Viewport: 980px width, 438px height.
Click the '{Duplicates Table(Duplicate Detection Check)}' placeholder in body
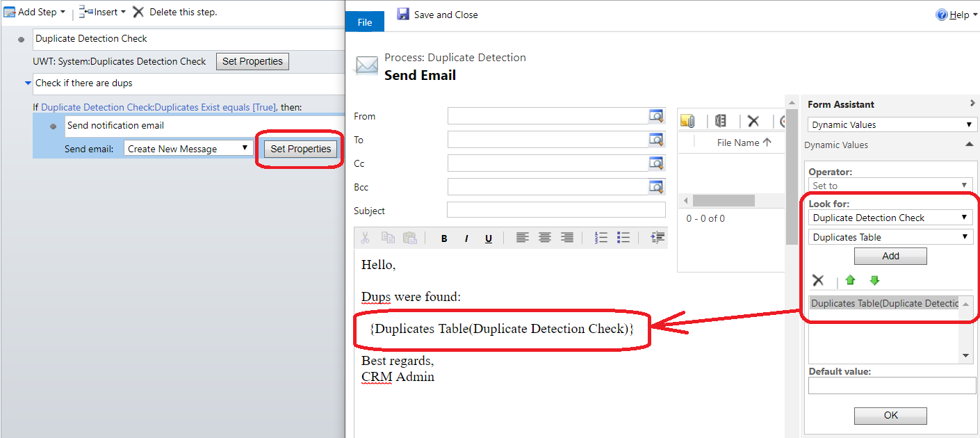click(502, 328)
